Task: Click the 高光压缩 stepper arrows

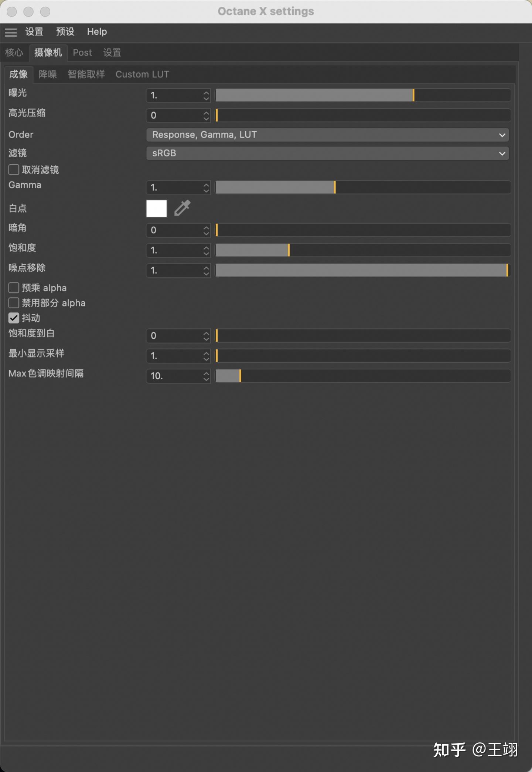Action: point(206,115)
